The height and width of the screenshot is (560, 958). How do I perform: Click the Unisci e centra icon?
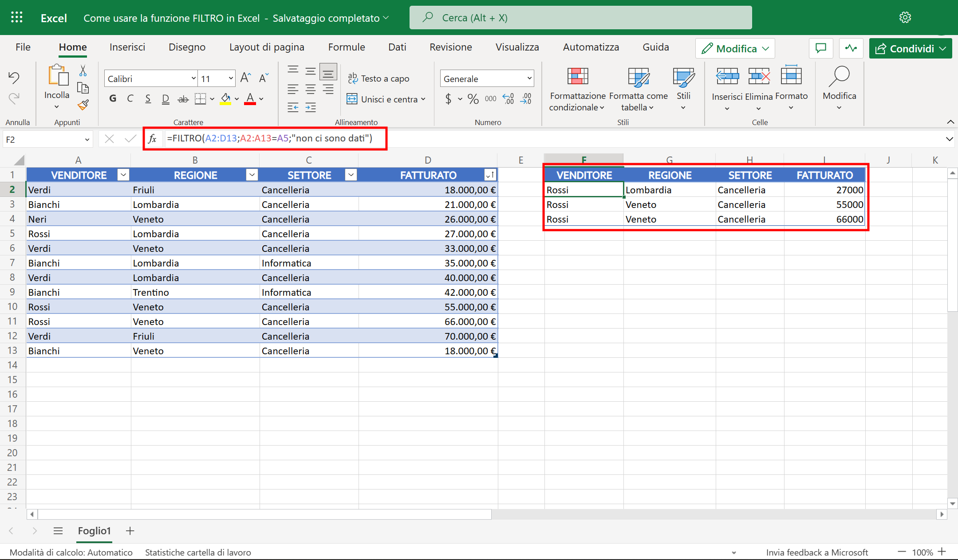[x=352, y=99]
